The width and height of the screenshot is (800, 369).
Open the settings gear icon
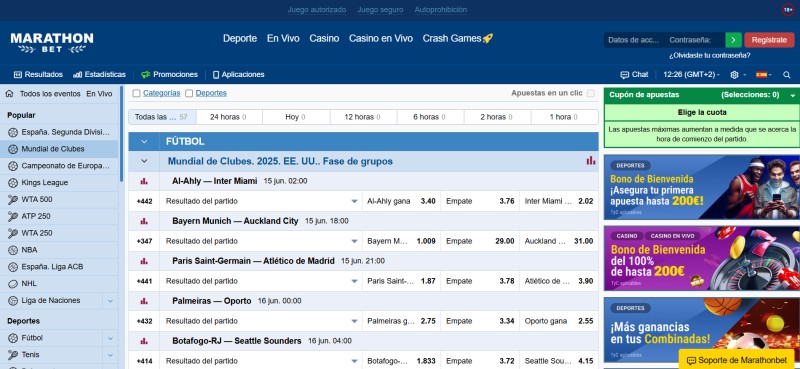click(x=734, y=75)
